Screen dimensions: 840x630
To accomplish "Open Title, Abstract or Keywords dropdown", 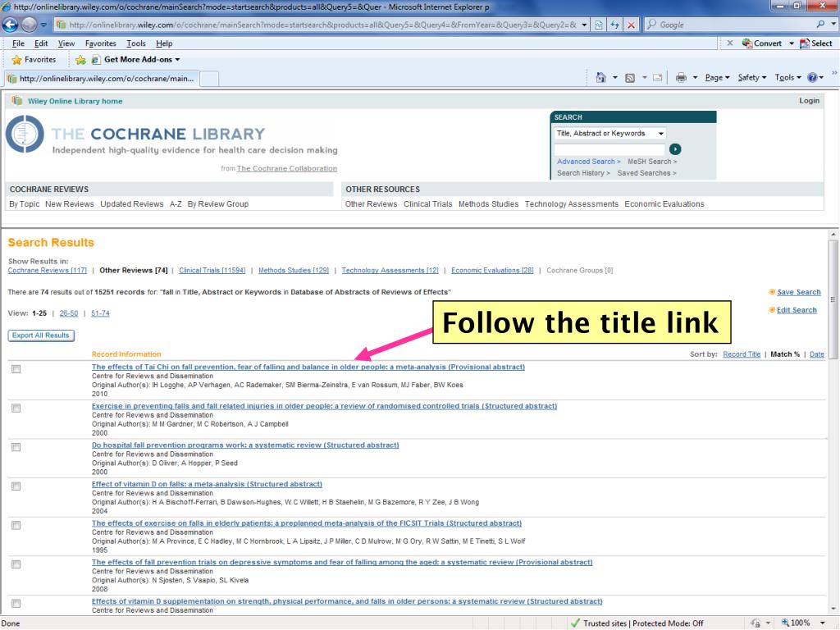I will point(609,134).
